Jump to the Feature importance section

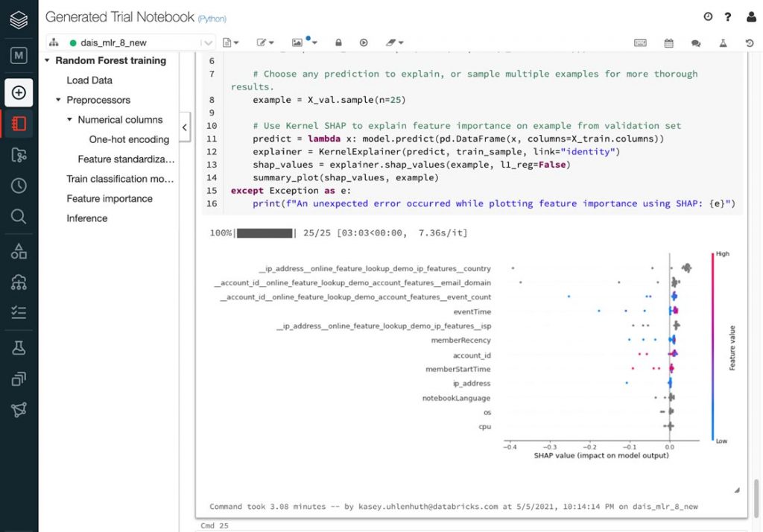point(110,199)
